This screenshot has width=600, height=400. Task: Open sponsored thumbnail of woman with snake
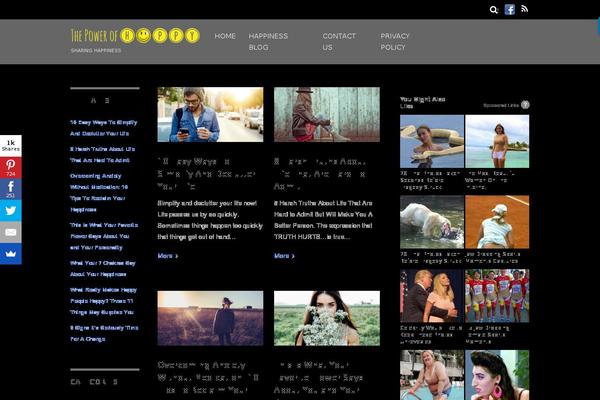pos(432,141)
